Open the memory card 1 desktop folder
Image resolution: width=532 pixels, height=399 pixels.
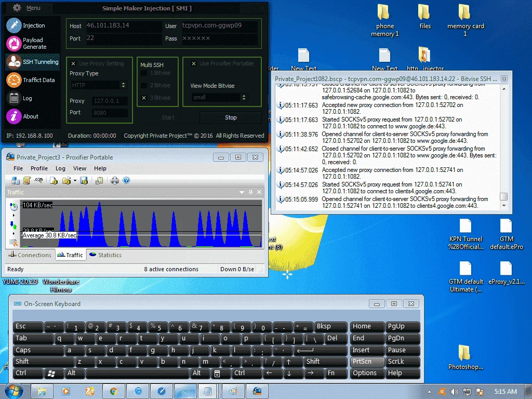click(465, 20)
